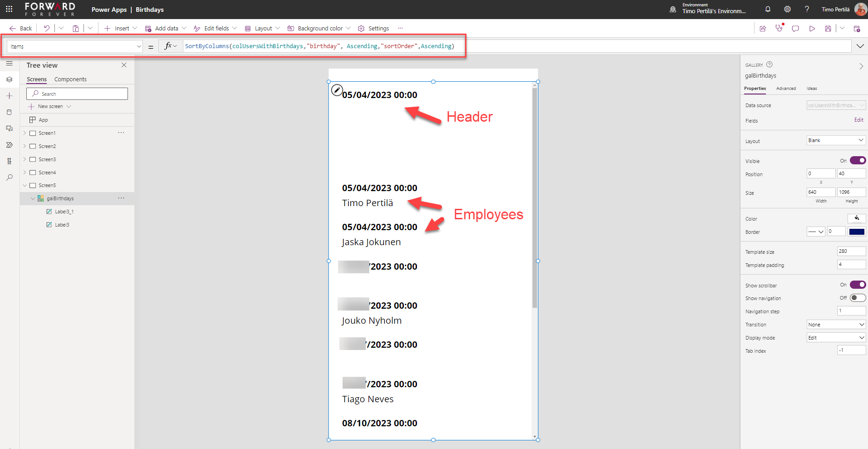This screenshot has height=449, width=868.
Task: Open the App checker icon
Action: [779, 28]
